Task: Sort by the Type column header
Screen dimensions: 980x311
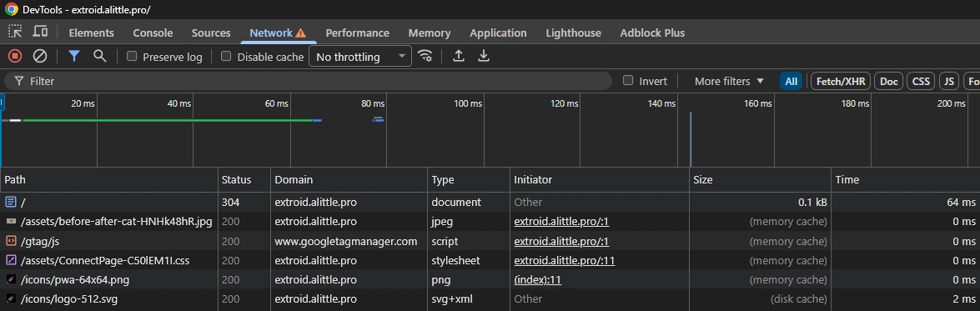Action: tap(469, 179)
